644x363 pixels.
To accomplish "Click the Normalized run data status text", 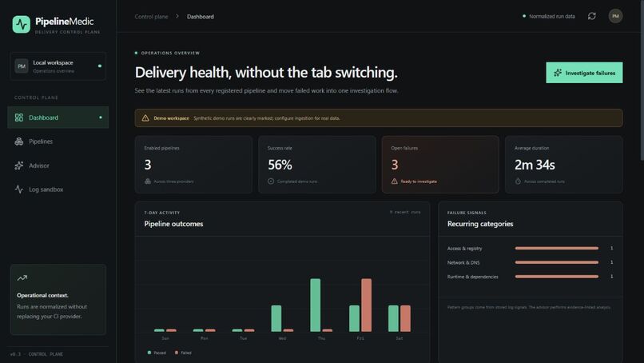I will [x=552, y=17].
